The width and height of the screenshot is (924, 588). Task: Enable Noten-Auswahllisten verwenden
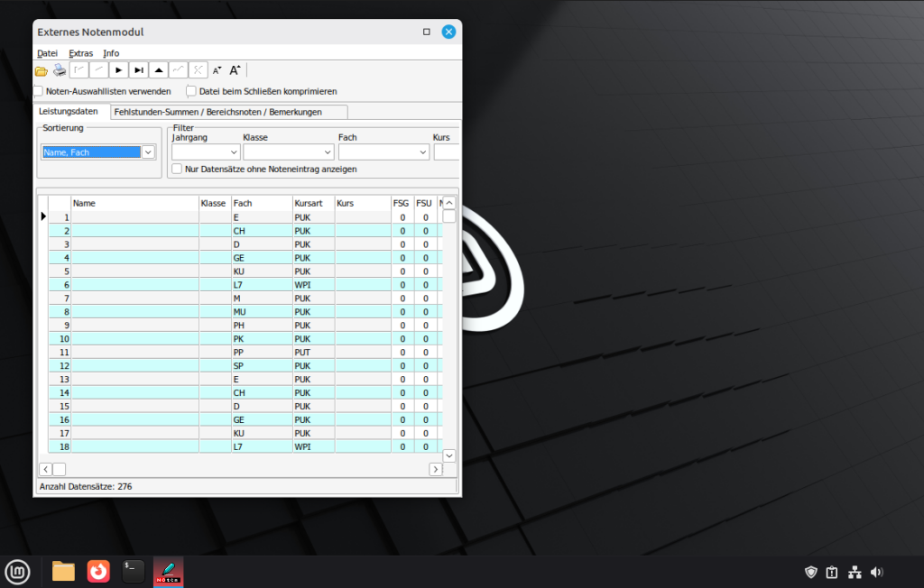(37, 91)
